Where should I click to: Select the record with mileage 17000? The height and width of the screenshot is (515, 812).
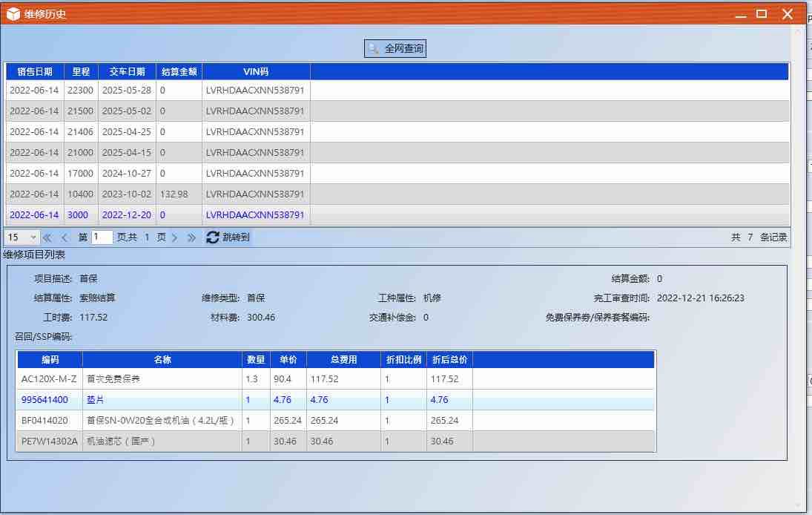click(397, 173)
